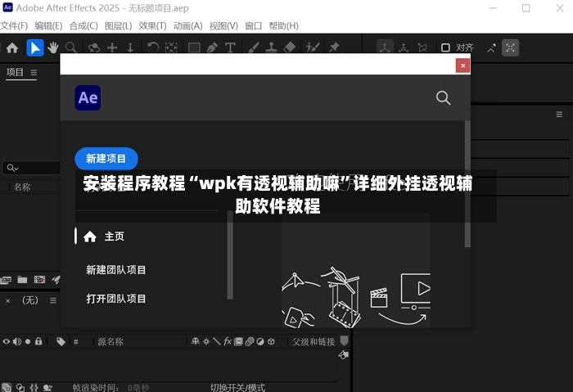Click the 名称 column header
This screenshot has height=392, width=573.
click(22, 187)
